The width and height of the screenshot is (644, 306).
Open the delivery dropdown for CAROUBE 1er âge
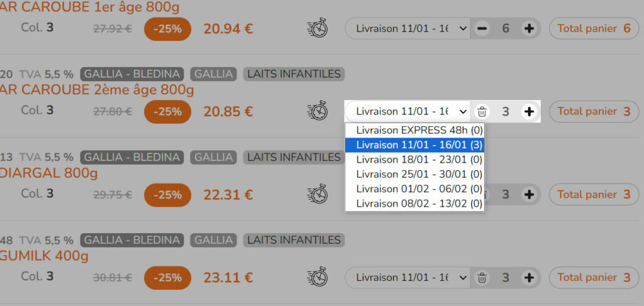point(408,28)
